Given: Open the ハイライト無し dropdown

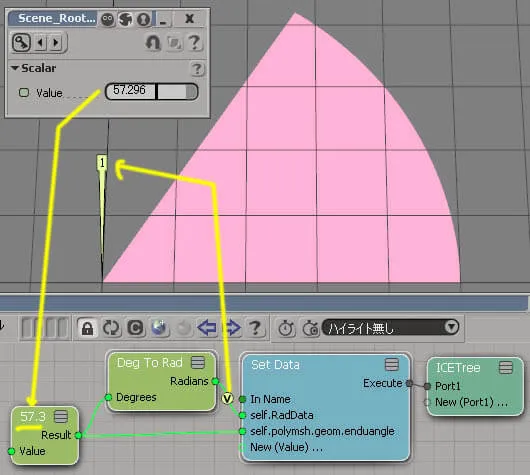Looking at the screenshot, I should (x=390, y=328).
